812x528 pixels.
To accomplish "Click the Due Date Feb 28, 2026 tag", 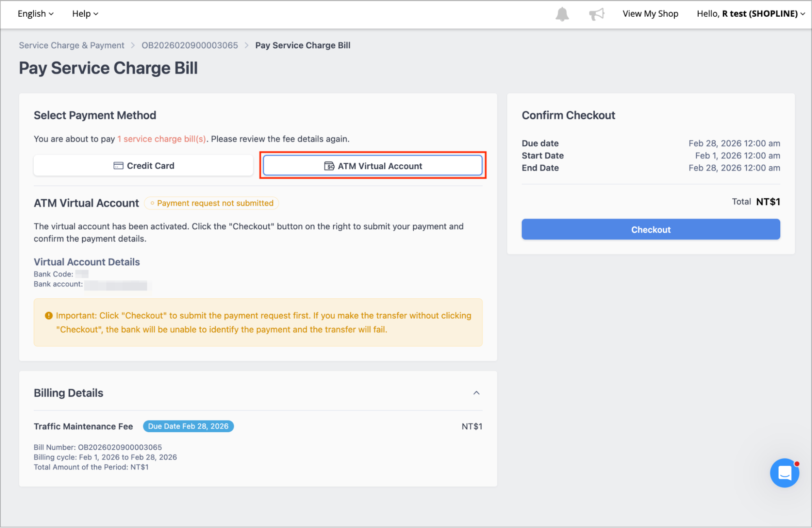I will [x=188, y=427].
